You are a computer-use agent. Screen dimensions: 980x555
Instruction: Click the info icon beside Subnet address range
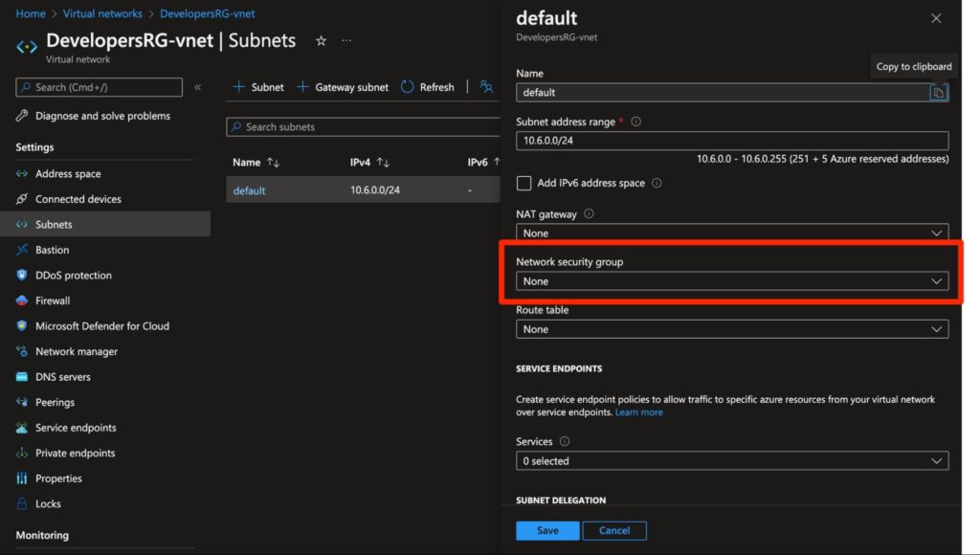pos(635,122)
